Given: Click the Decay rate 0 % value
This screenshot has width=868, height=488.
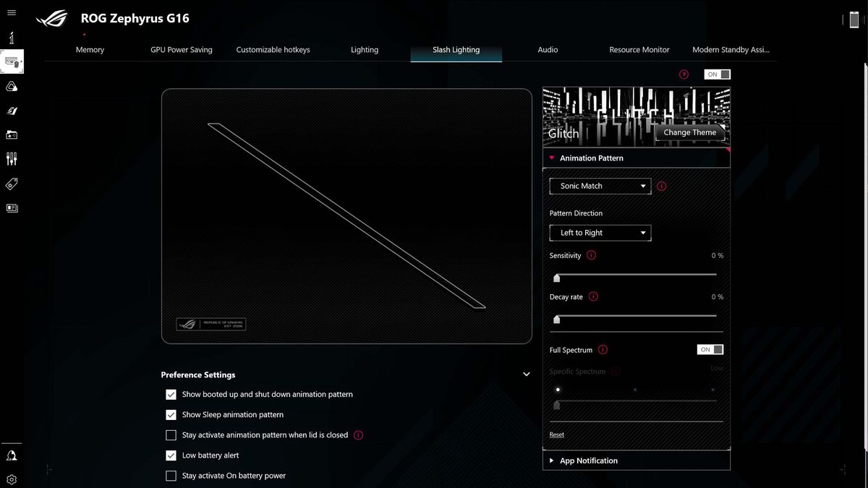Looking at the screenshot, I should (x=717, y=297).
